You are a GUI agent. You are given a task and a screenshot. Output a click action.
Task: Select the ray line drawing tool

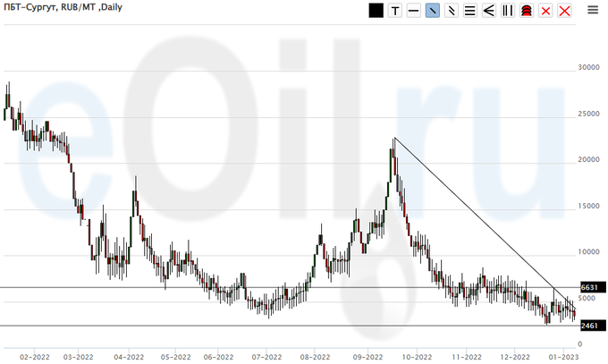451,11
